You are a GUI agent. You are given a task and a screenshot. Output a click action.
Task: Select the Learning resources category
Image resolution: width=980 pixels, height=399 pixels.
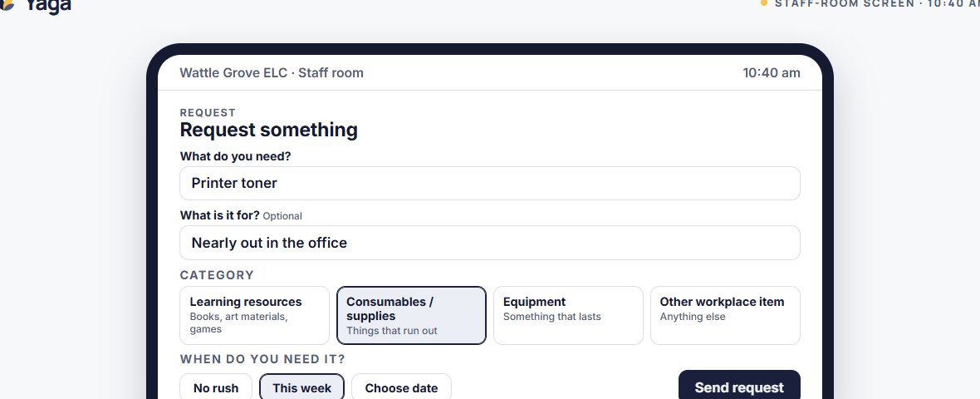254,315
